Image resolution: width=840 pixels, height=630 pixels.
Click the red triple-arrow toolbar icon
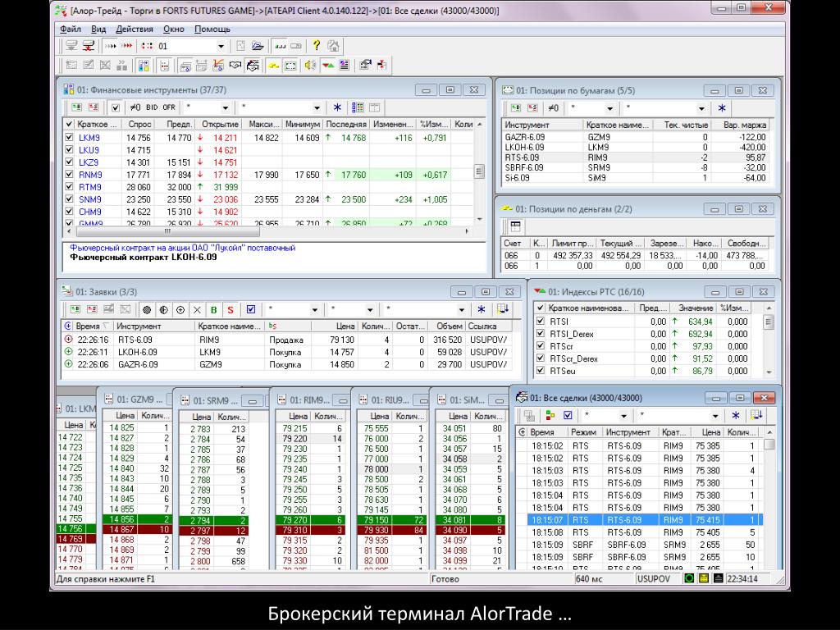pyautogui.click(x=127, y=46)
